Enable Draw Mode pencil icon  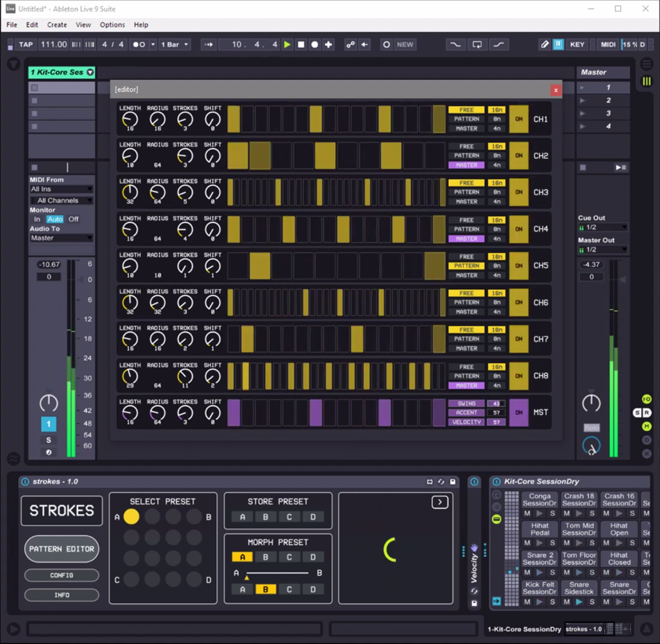click(545, 44)
